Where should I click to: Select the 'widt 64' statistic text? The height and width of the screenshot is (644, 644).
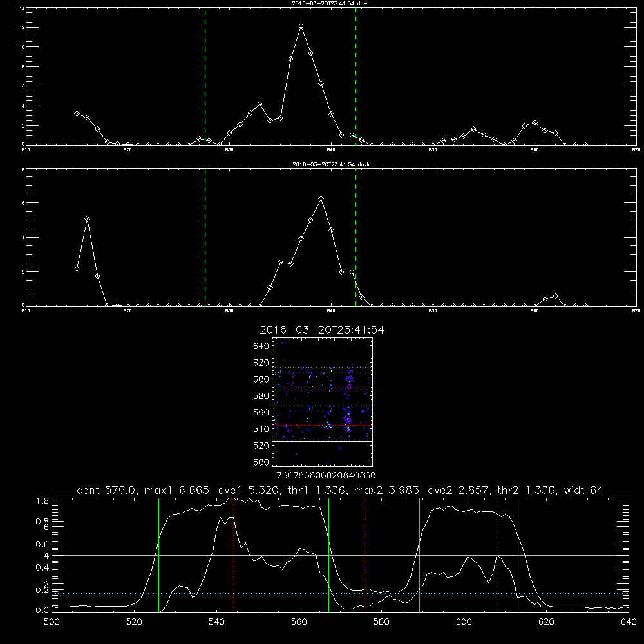tap(583, 490)
